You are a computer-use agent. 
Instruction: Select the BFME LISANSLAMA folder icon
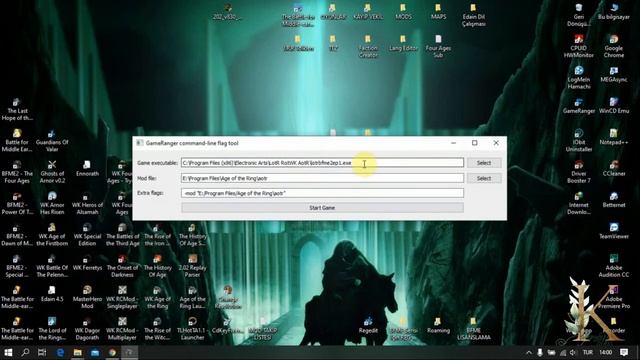tap(473, 329)
